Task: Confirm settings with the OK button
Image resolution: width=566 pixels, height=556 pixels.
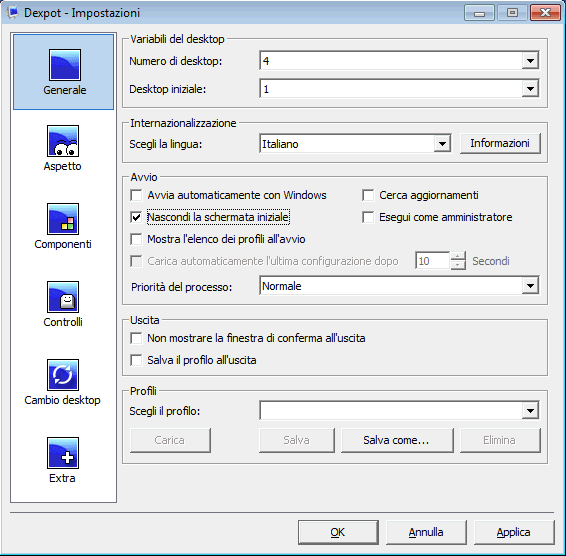Action: click(x=338, y=533)
